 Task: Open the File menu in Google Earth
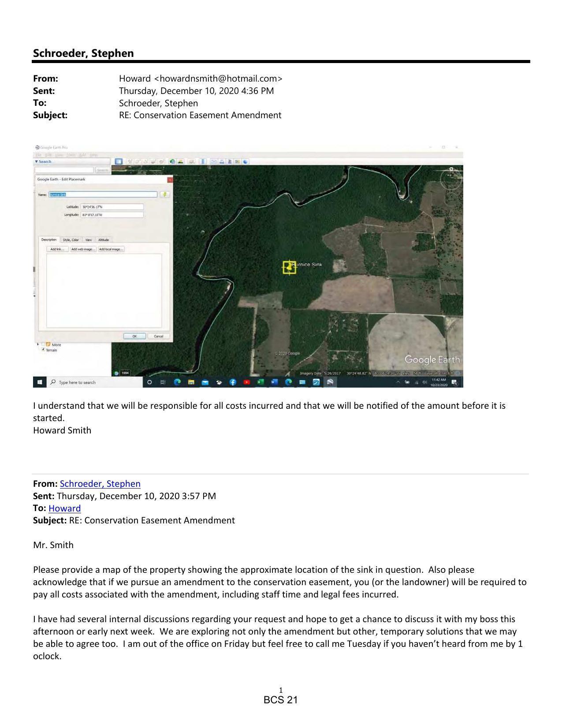[38, 155]
